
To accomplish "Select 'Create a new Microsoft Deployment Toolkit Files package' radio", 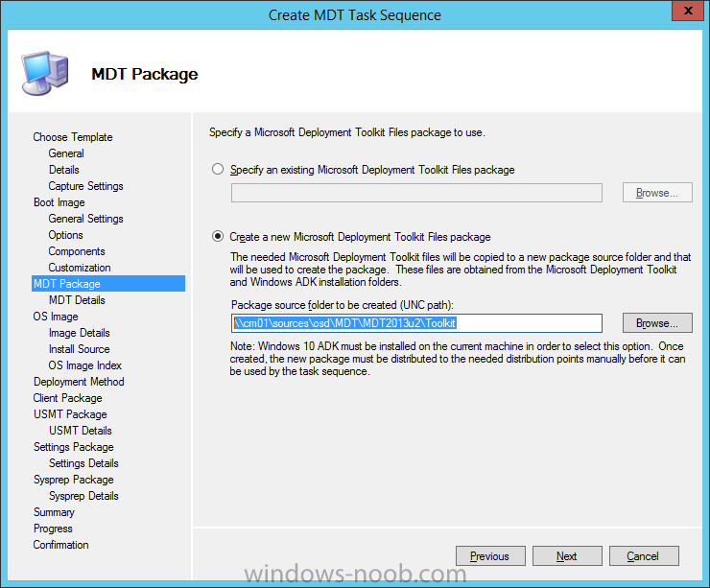I will click(x=218, y=236).
